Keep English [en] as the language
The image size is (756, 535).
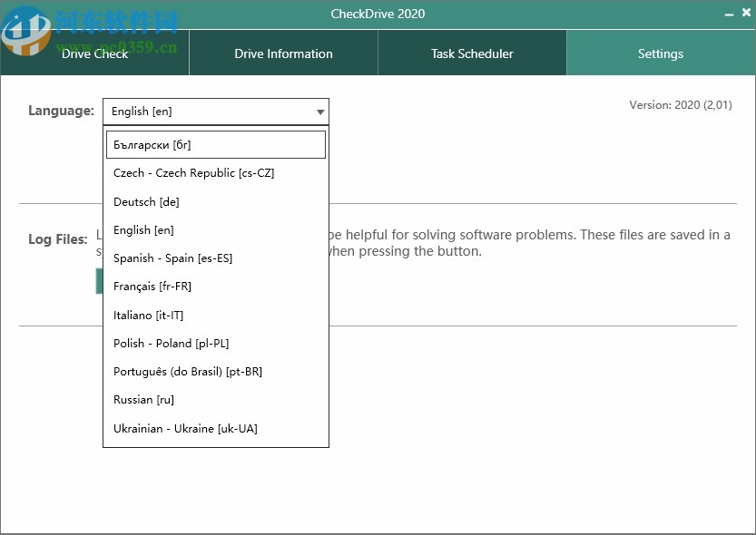[215, 229]
